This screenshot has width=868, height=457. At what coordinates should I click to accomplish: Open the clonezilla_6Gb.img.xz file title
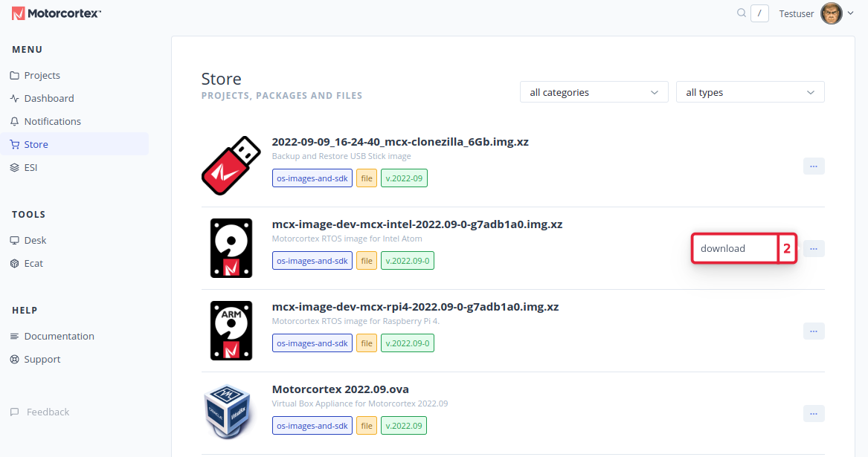[399, 142]
